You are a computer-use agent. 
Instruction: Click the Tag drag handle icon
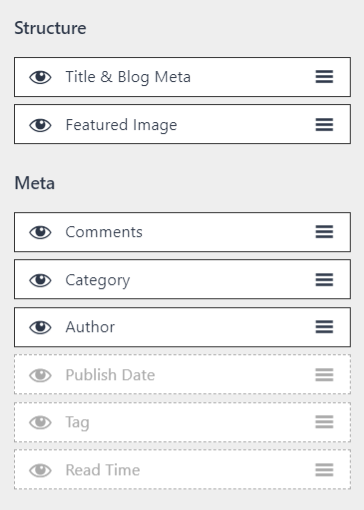coord(324,422)
